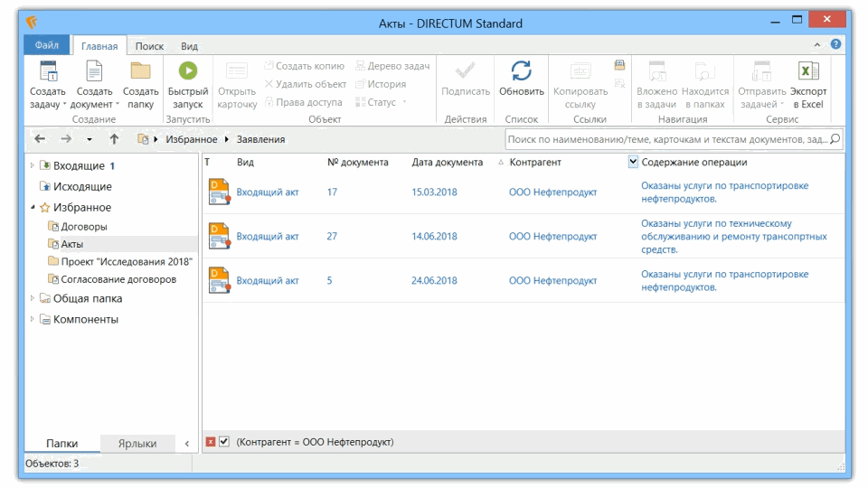The width and height of the screenshot is (868, 488).
Task: Click the Создать документ icon
Action: tap(94, 72)
